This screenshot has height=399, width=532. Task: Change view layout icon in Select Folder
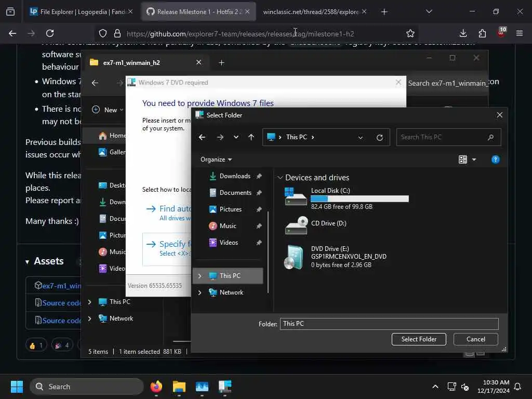(x=463, y=159)
